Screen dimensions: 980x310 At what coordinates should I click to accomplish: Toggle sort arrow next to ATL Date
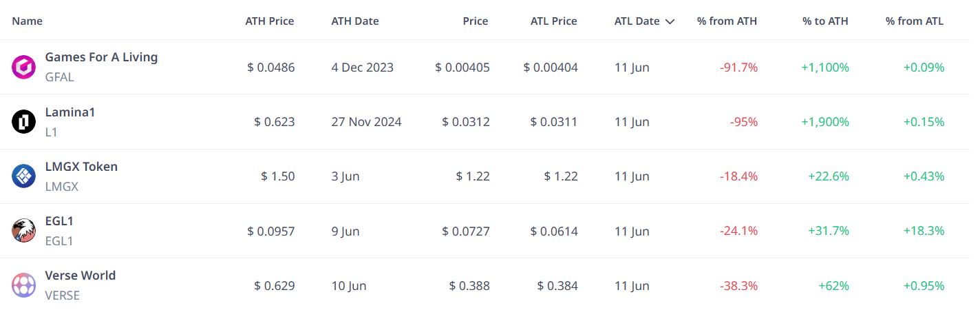(670, 21)
